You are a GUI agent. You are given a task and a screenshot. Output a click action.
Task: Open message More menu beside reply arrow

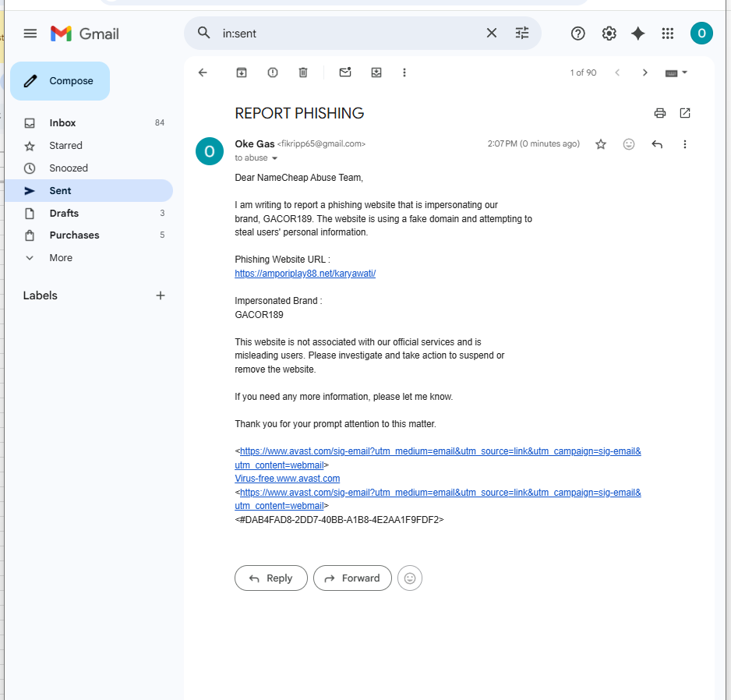point(685,144)
